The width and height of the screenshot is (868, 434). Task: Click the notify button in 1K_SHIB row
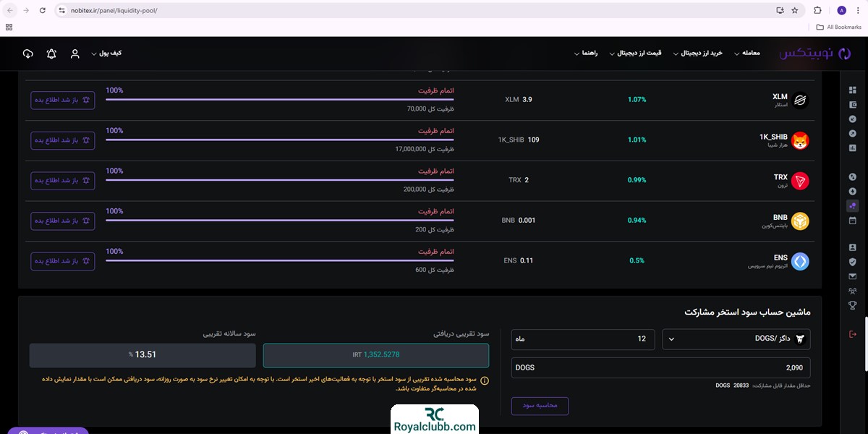point(62,140)
